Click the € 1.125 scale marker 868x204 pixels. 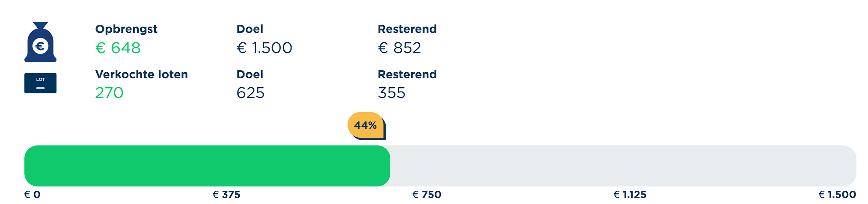pyautogui.click(x=630, y=195)
